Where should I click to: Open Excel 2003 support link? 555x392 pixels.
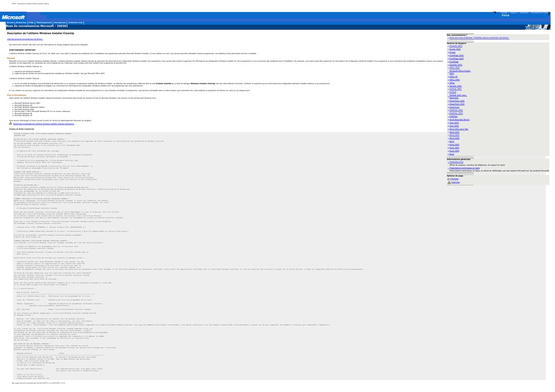point(454,148)
